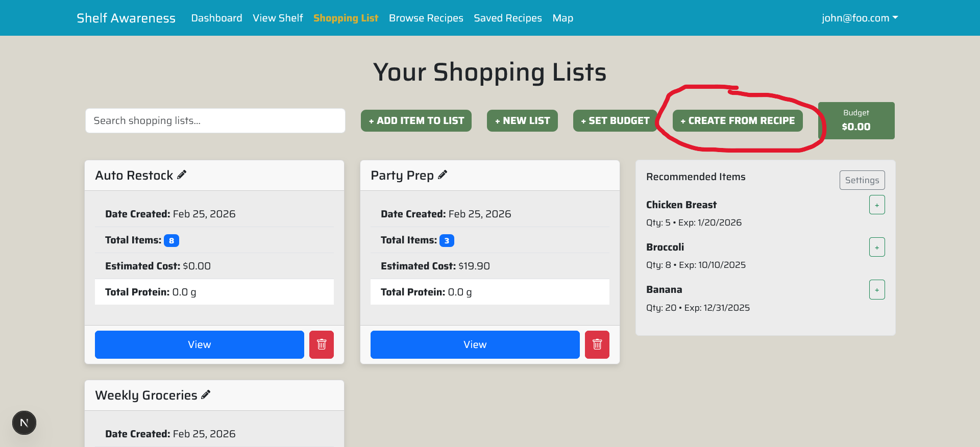Edit the Auto Restock list name pencil
This screenshot has height=447, width=980.
[182, 175]
